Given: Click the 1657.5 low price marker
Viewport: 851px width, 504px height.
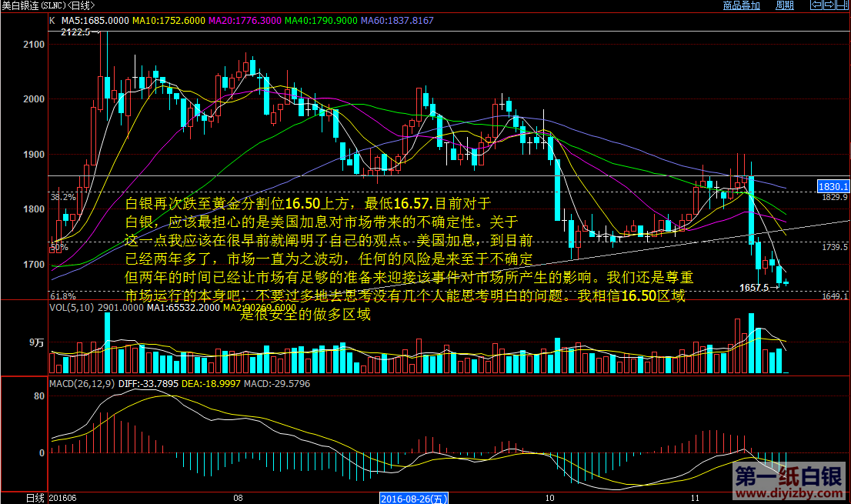Looking at the screenshot, I should 754,287.
